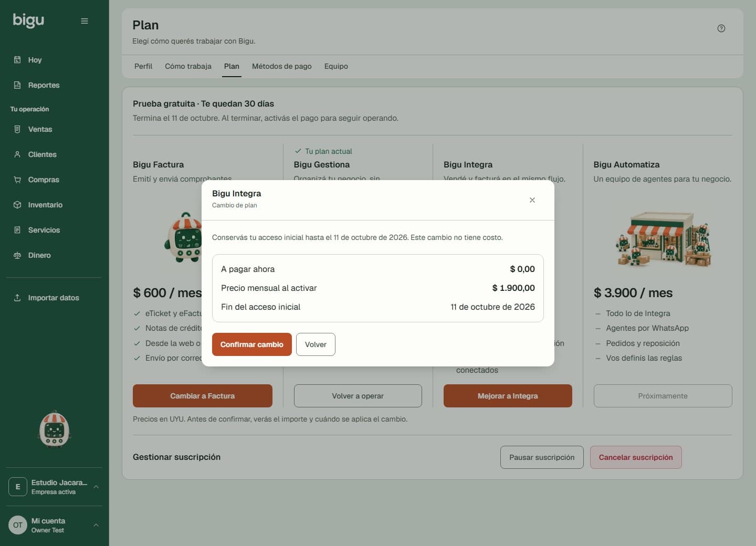Image resolution: width=756 pixels, height=546 pixels.
Task: Open the Reportes icon in sidebar
Action: pyautogui.click(x=17, y=85)
